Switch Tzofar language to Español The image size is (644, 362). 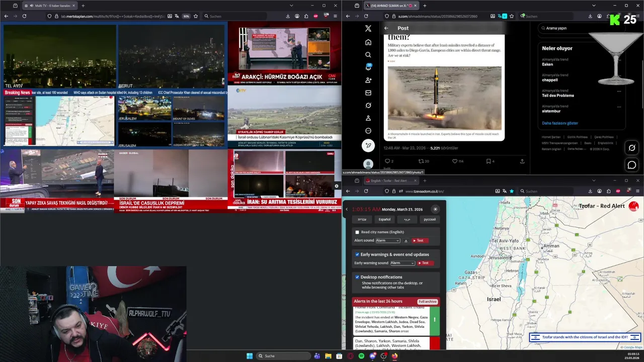[384, 219]
